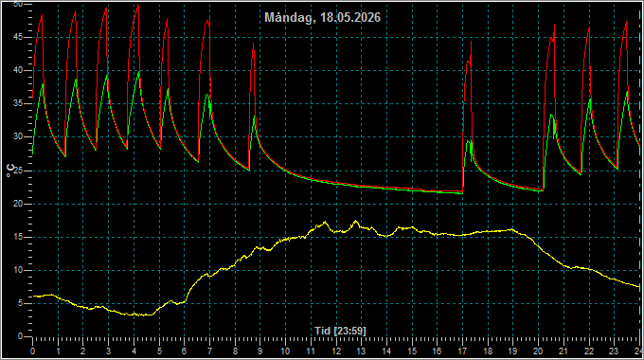Image resolution: width=644 pixels, height=360 pixels.
Task: Click the 40 label on the temperature axis
Action: [18, 70]
